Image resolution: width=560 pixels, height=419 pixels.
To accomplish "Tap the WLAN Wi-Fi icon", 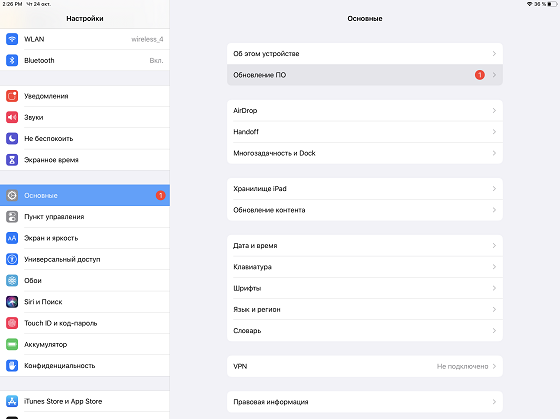I will pos(12,39).
